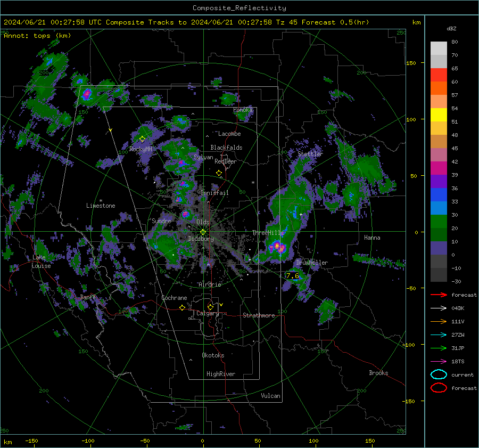Screen dimensions: 479x448
Task: Click the slate-blue swatch between 10 and 0
Action: (439, 248)
